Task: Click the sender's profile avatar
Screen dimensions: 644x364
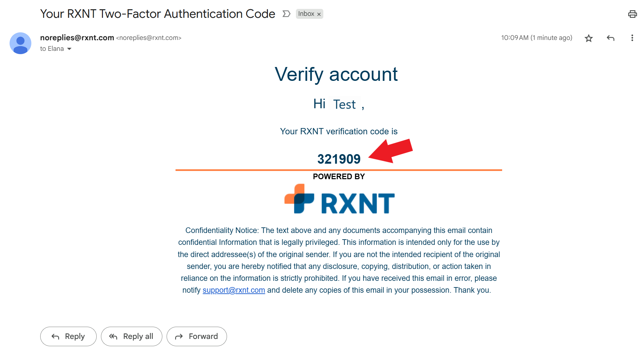Action: 20,43
